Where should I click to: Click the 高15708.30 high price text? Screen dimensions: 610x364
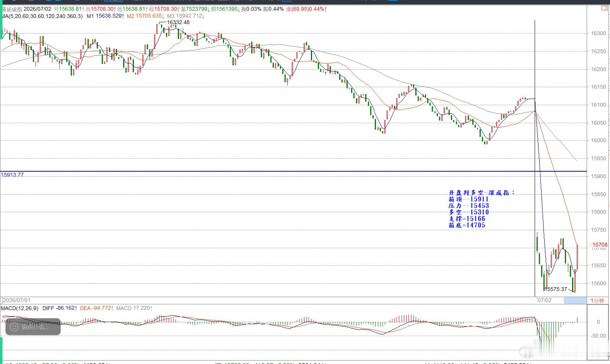[101, 9]
